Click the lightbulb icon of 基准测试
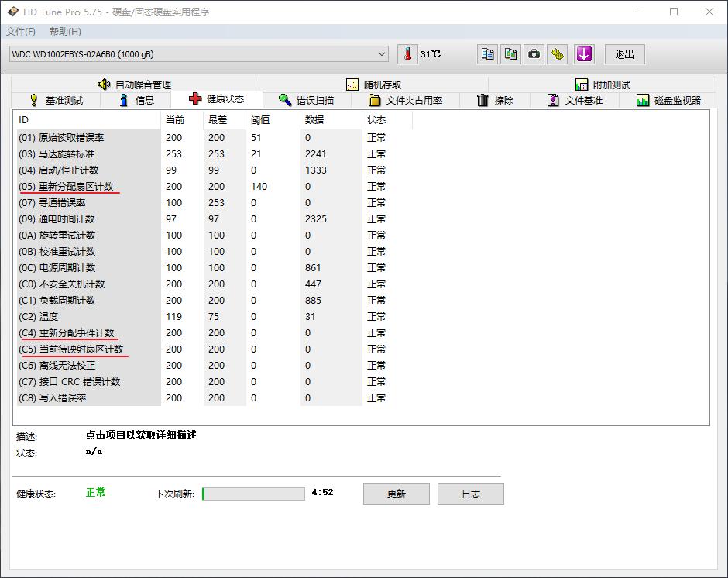The width and height of the screenshot is (728, 578). pos(34,100)
